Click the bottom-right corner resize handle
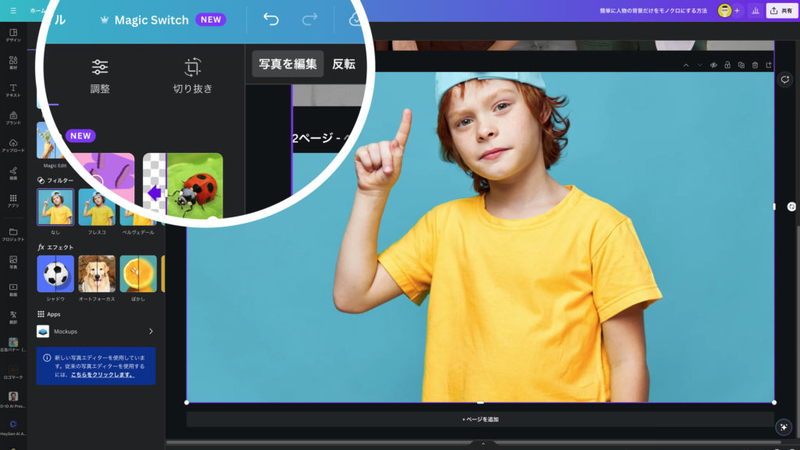This screenshot has height=450, width=800. [774, 403]
